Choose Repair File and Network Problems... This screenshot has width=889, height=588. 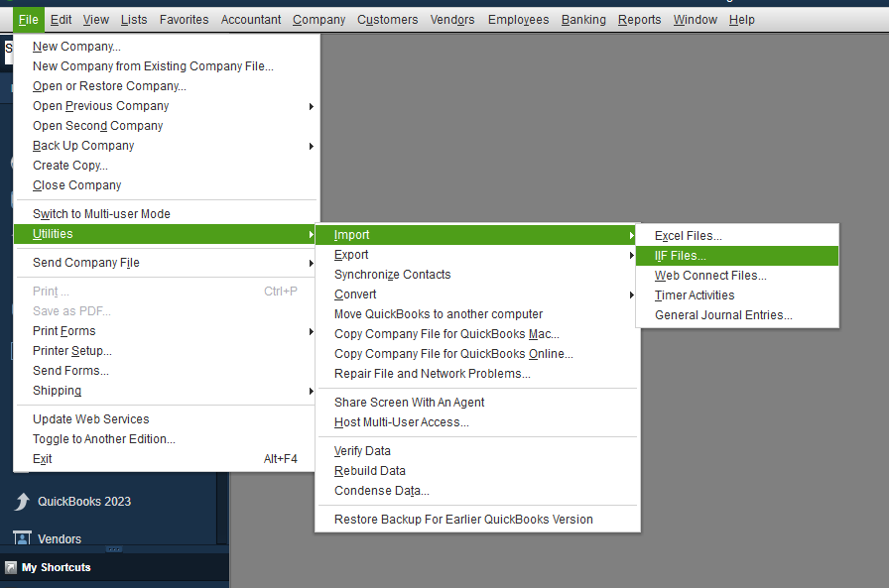point(477,374)
